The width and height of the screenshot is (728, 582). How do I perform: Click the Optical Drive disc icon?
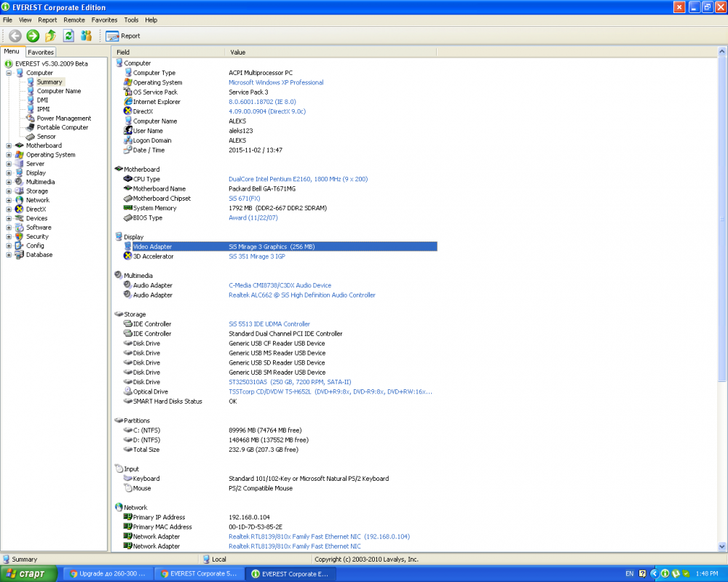pyautogui.click(x=127, y=391)
